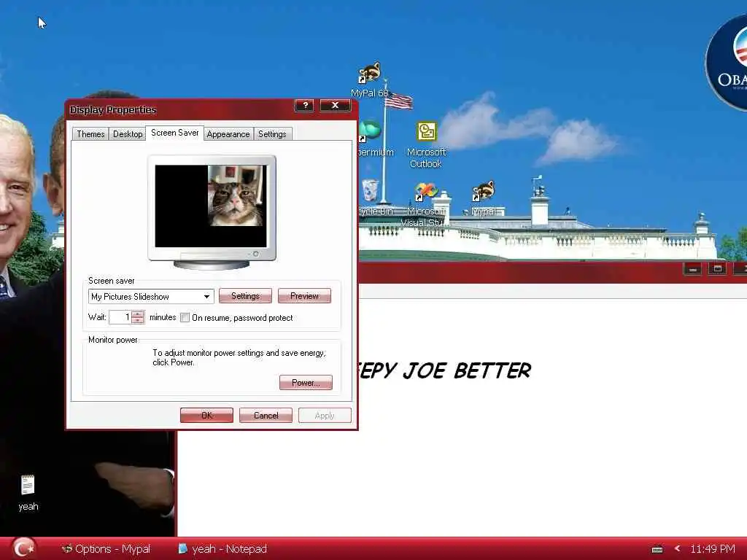Click the Start button with crescent flag

tap(23, 548)
